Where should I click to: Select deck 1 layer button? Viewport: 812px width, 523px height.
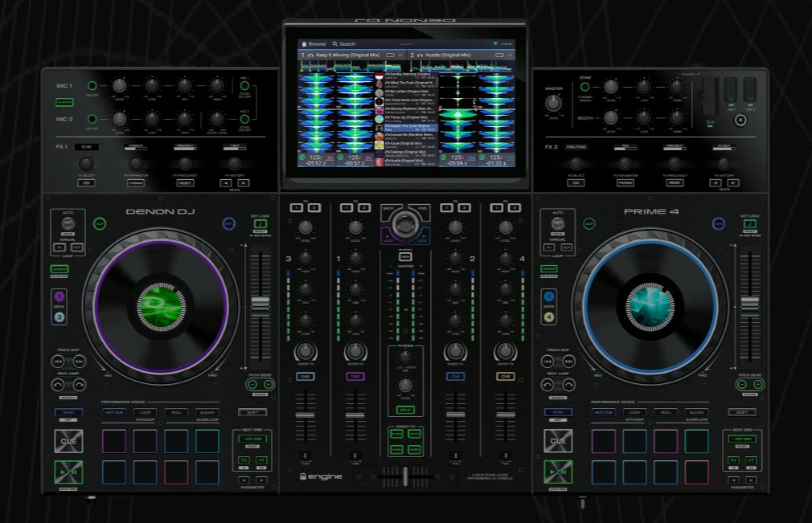point(59,296)
